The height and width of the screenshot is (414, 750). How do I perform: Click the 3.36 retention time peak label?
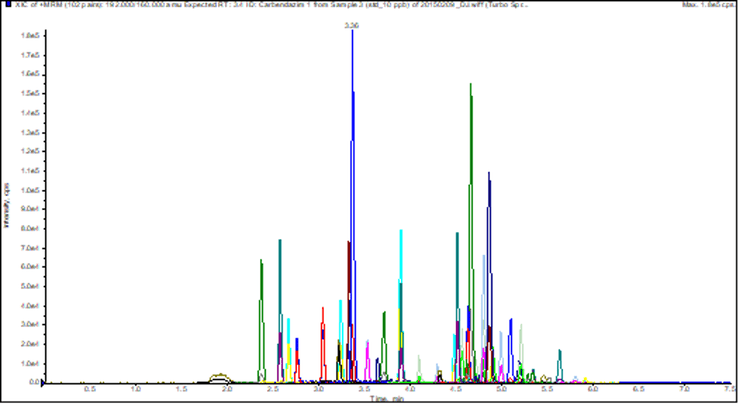[351, 24]
